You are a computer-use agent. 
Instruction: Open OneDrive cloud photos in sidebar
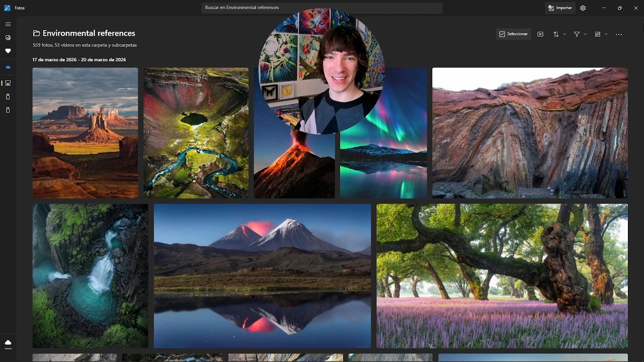8,67
